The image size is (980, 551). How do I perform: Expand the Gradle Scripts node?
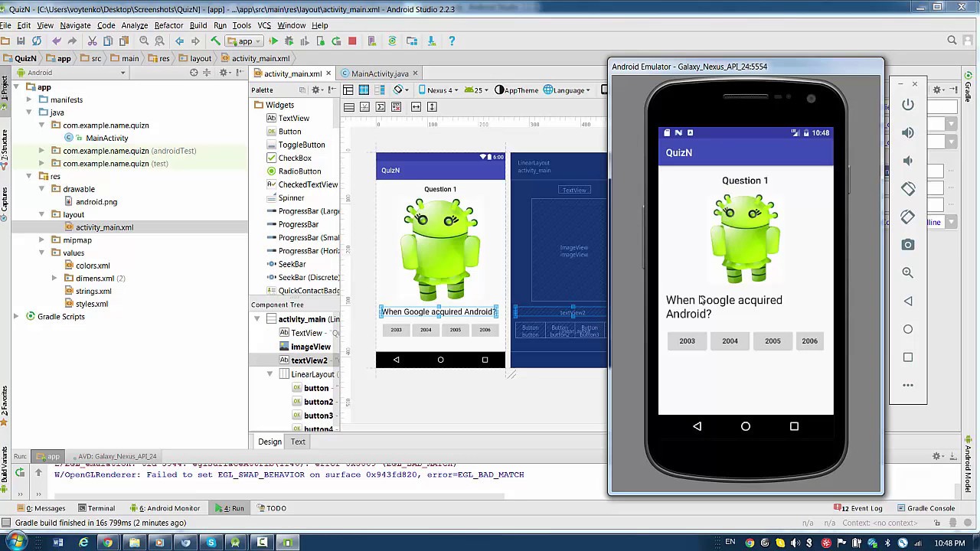pos(16,316)
